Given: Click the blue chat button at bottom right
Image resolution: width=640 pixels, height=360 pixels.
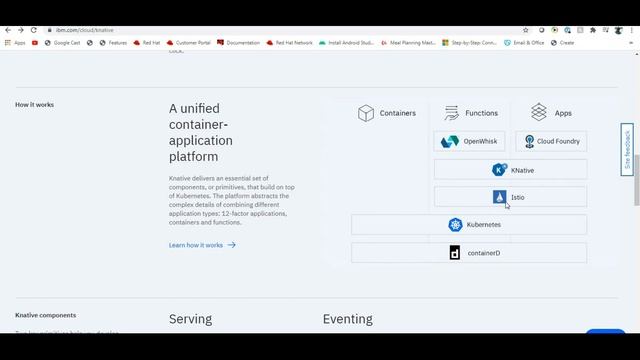Looking at the screenshot, I should click(x=606, y=331).
